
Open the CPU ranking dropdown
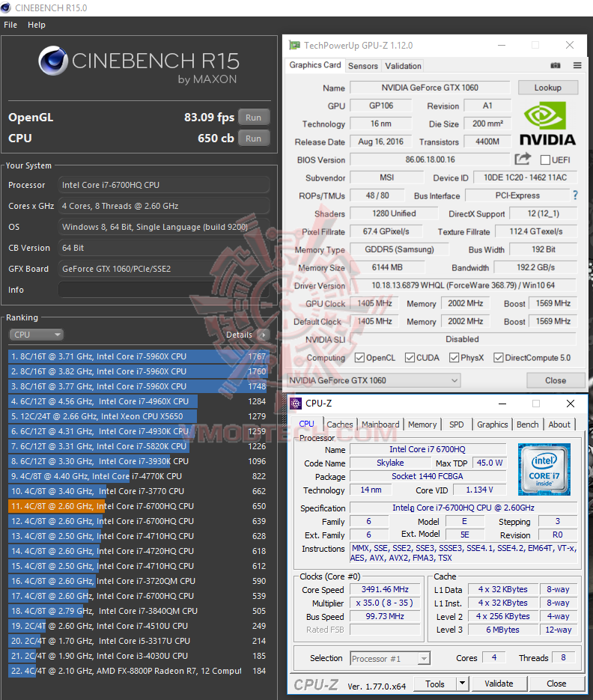pos(36,335)
